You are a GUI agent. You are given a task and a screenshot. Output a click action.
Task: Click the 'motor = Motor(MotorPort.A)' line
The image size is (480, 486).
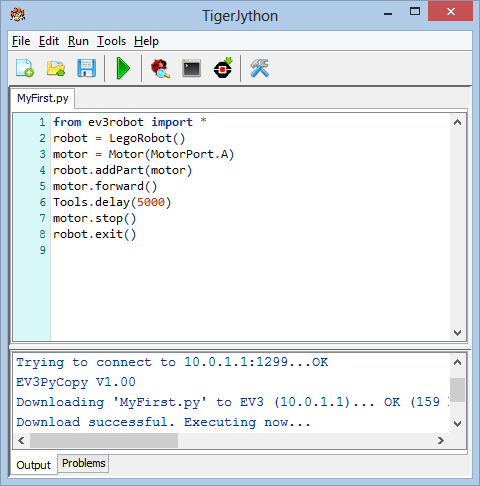(144, 154)
